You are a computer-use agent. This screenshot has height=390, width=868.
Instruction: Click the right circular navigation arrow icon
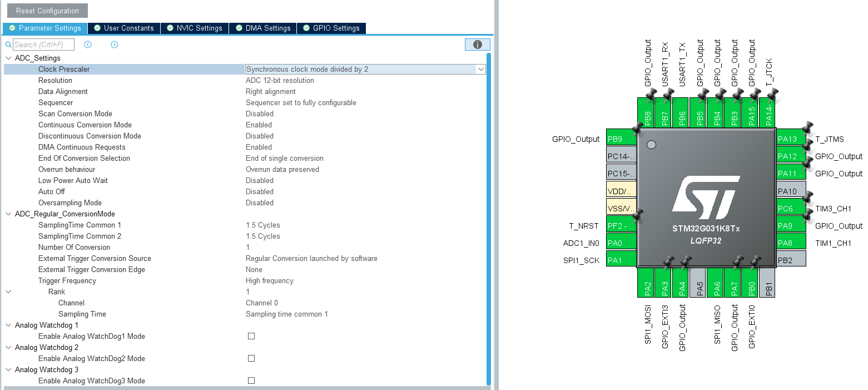[x=114, y=44]
